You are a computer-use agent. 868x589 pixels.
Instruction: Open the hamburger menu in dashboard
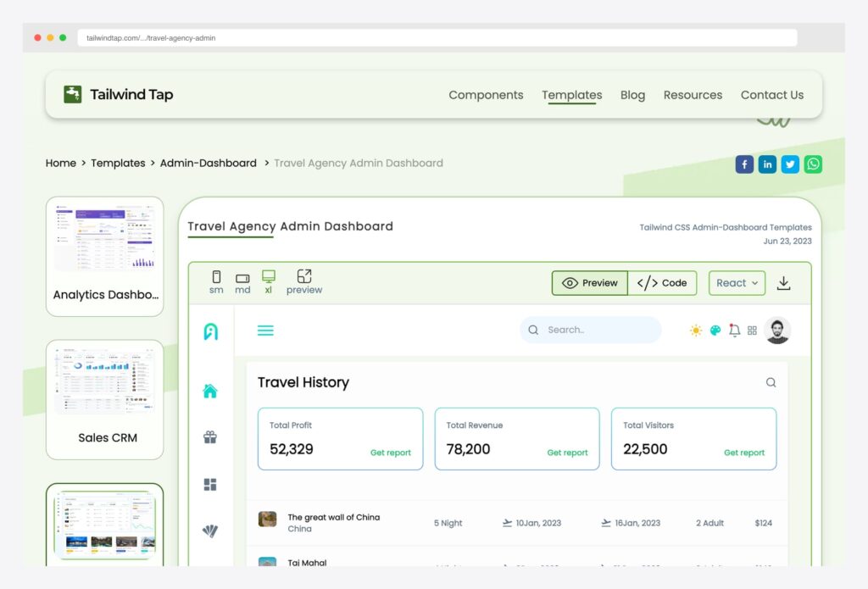pos(265,331)
